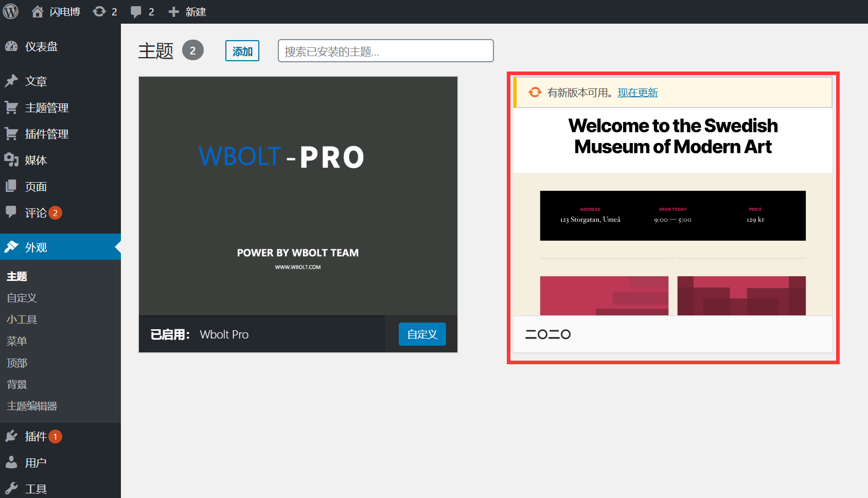
Task: Open the site home icon 闪电博
Action: point(38,12)
